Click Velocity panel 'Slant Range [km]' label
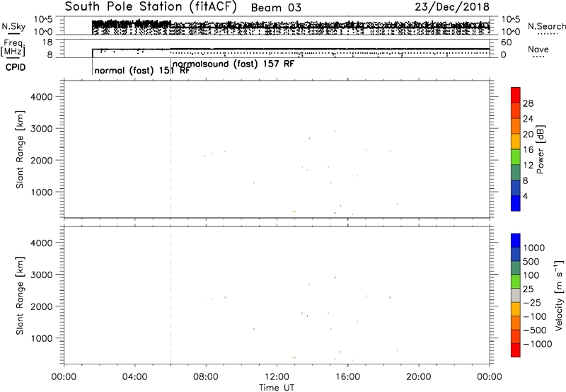566x392 pixels. tap(20, 296)
